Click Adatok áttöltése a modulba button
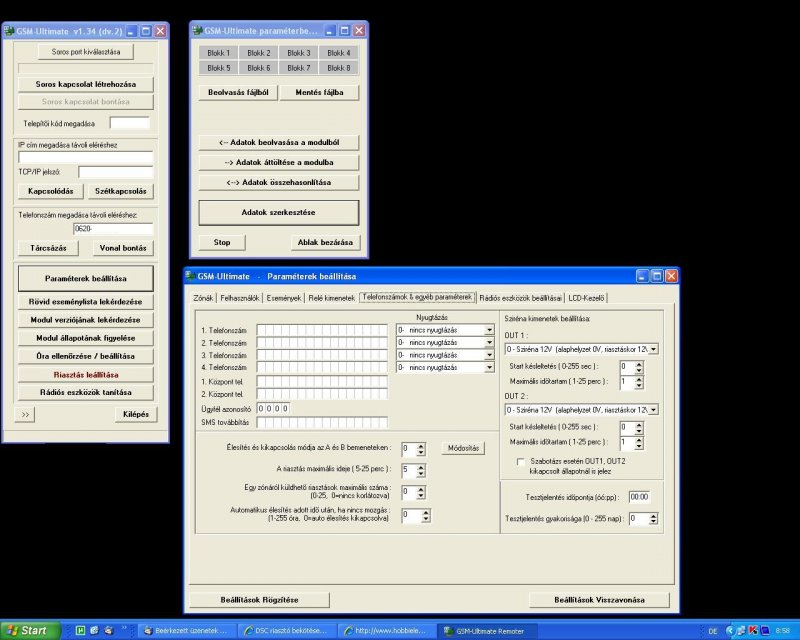Screen dimensions: 800x640 point(279,162)
